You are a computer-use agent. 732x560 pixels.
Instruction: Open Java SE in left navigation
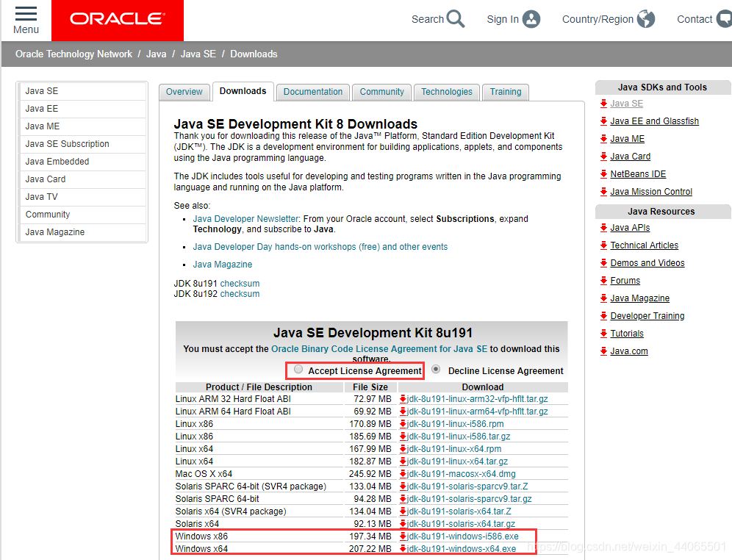click(x=82, y=91)
